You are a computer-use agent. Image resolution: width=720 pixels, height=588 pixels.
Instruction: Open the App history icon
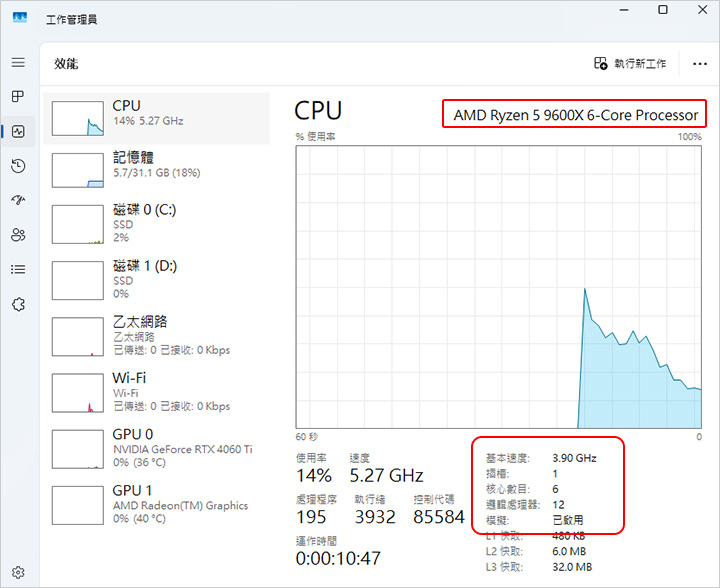coord(18,166)
